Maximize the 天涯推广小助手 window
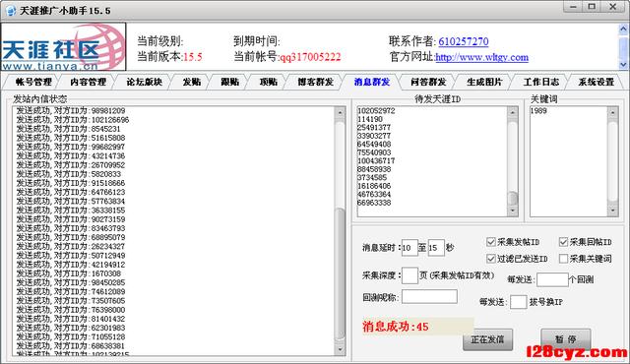This screenshot has height=364, width=630. pos(592,7)
